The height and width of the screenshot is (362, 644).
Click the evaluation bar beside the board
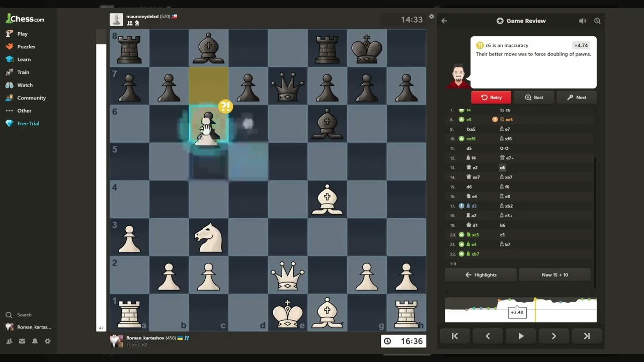[101, 180]
